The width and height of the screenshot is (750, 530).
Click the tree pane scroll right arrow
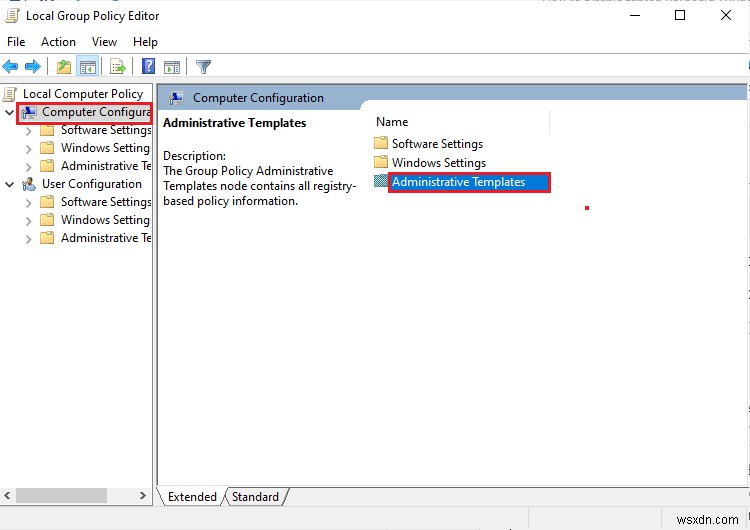142,496
